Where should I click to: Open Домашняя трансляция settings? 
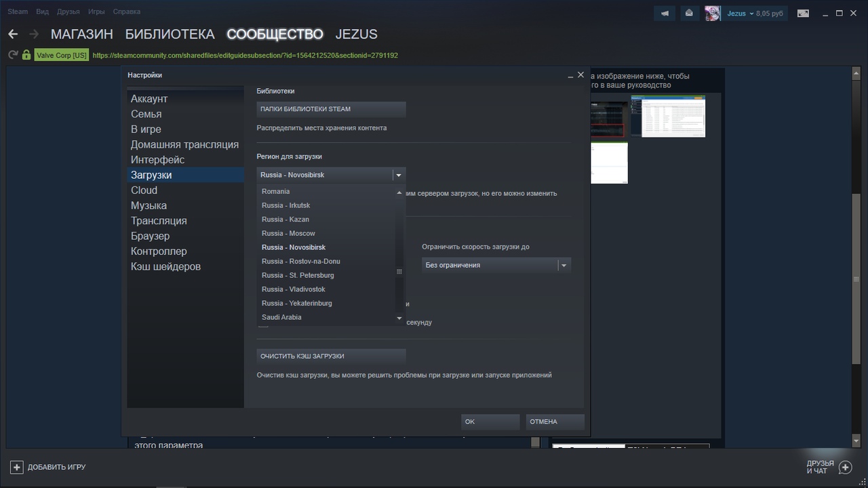[x=185, y=144]
